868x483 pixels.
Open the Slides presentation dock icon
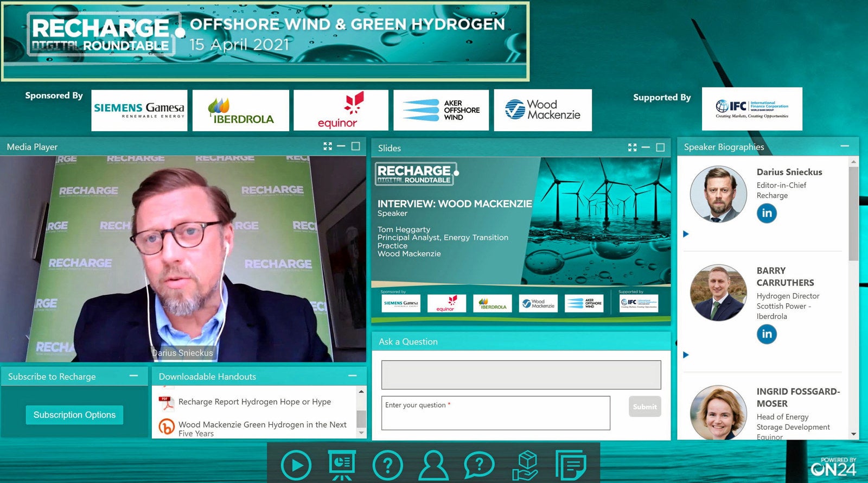point(342,465)
